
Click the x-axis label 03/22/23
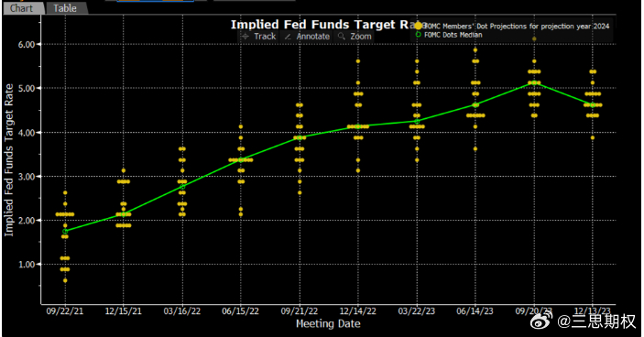[417, 311]
